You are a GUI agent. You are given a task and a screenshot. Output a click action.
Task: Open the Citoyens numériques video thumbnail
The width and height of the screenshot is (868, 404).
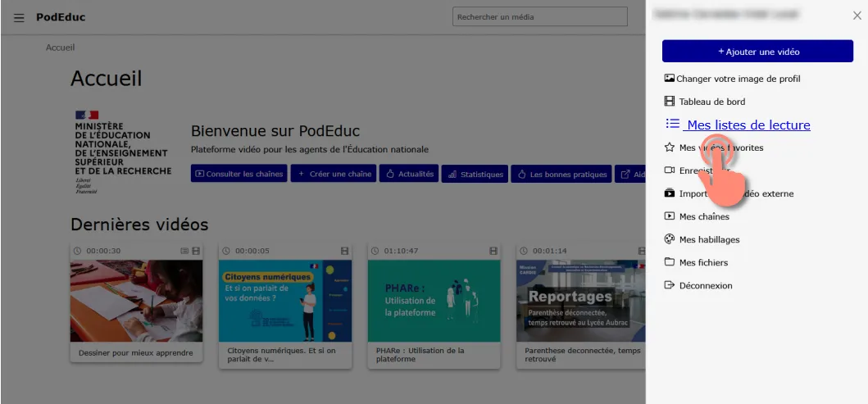click(x=285, y=301)
